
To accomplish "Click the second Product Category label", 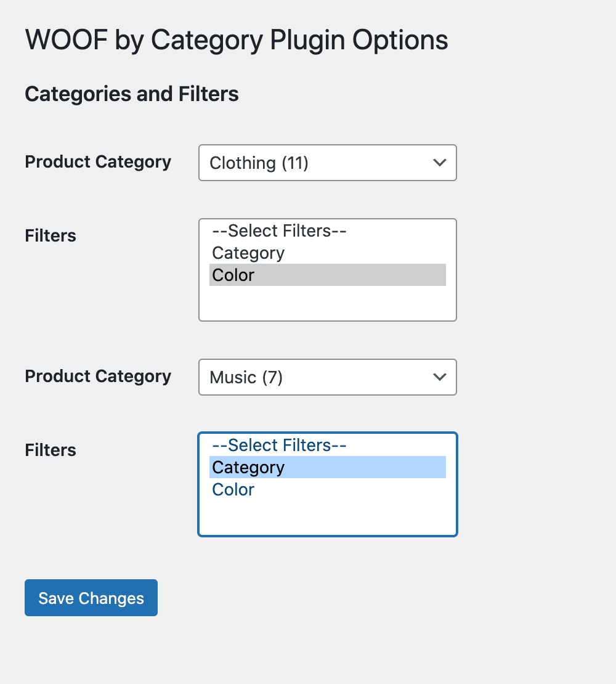I will pyautogui.click(x=98, y=376).
